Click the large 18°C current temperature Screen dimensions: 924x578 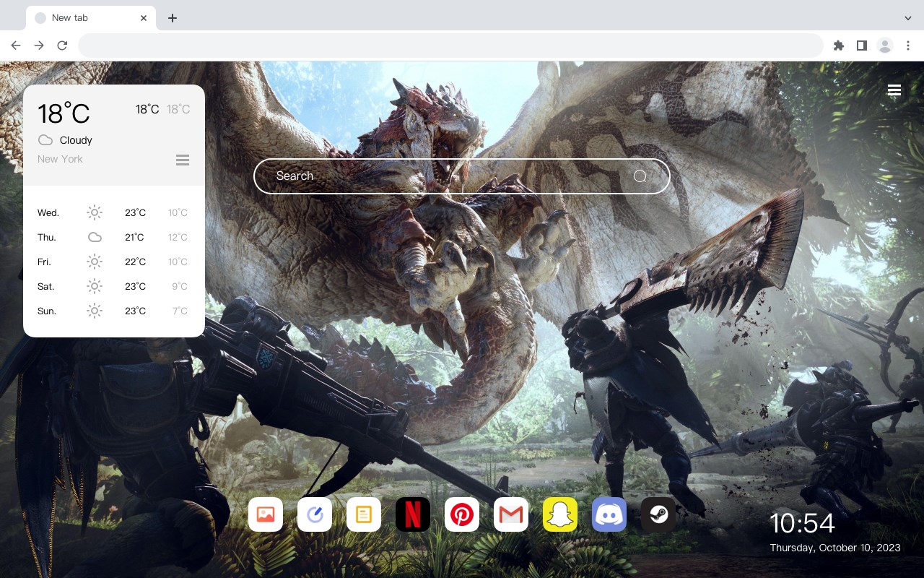tap(64, 113)
